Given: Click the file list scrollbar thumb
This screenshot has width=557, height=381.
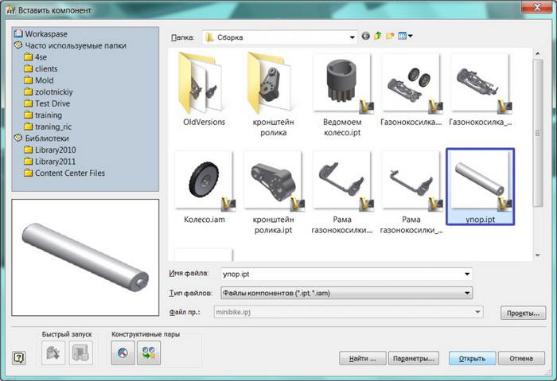Looking at the screenshot, I should 538,133.
